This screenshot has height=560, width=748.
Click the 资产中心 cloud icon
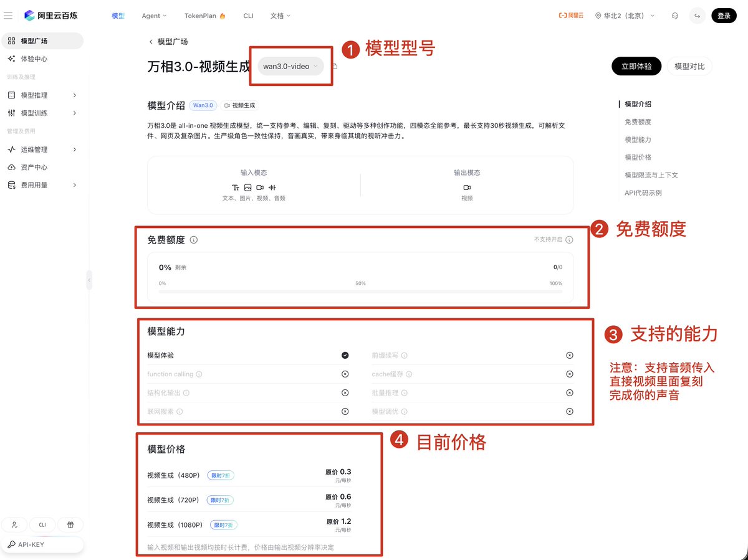click(x=11, y=167)
